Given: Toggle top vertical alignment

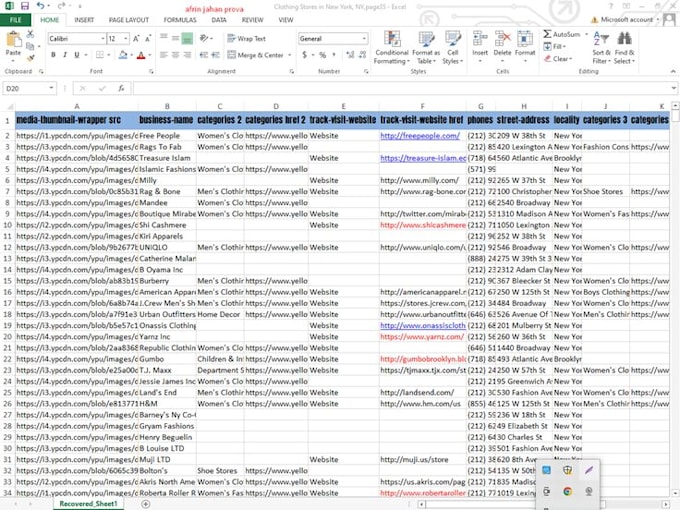Looking at the screenshot, I should click(x=163, y=39).
